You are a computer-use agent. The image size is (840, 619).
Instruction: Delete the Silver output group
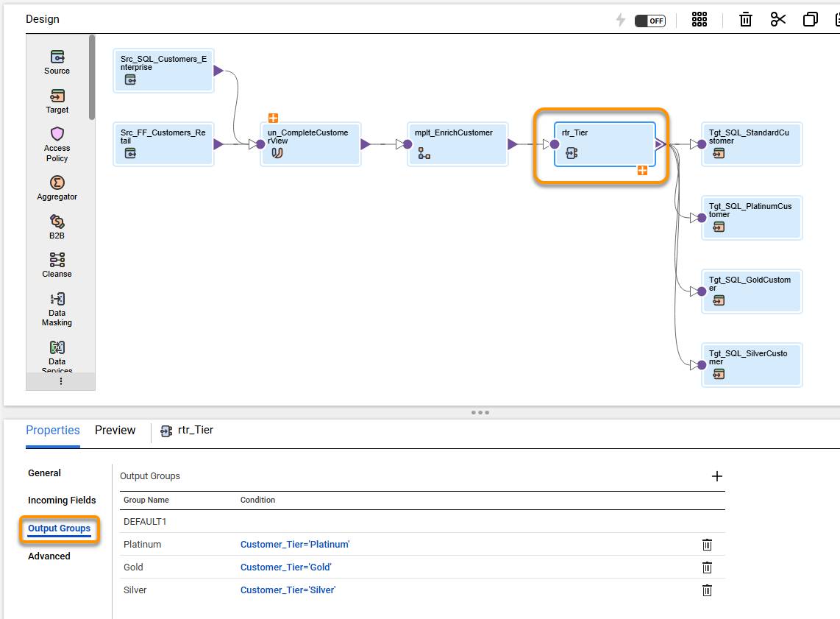click(707, 590)
